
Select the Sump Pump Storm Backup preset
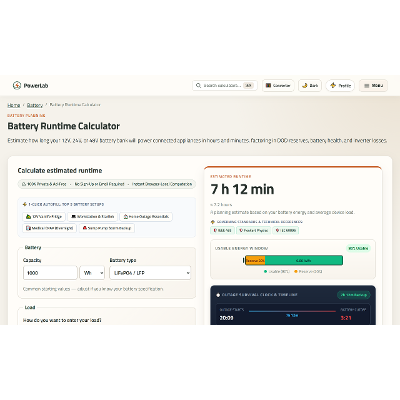[x=107, y=228]
